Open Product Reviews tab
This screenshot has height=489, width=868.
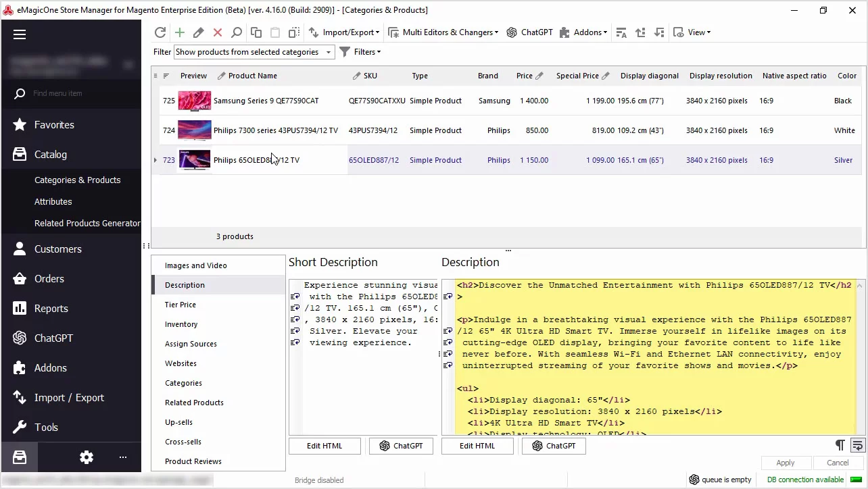coord(218,461)
